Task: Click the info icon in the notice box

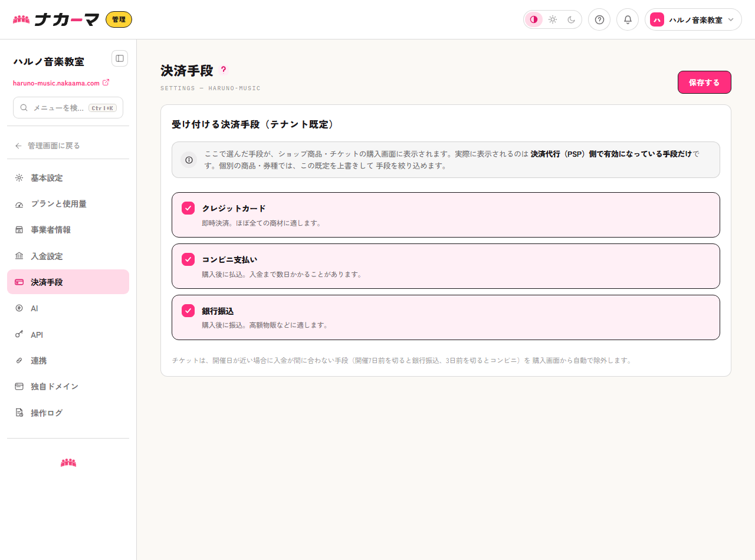Action: click(189, 160)
